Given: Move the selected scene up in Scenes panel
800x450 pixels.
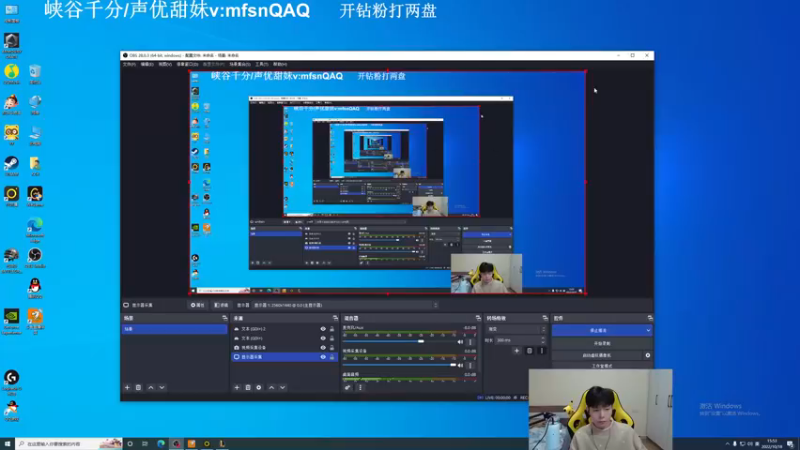Looking at the screenshot, I should tap(151, 387).
